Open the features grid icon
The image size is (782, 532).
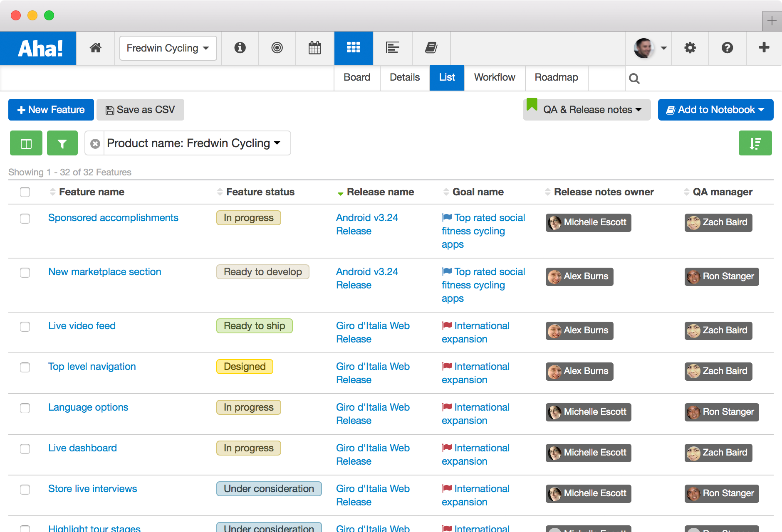[x=354, y=48]
